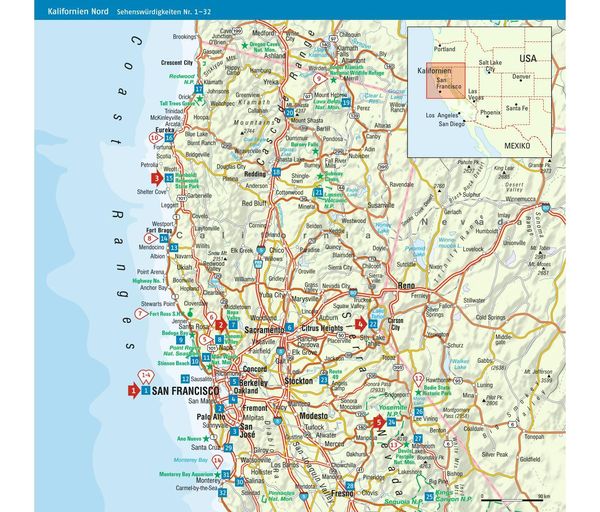Image resolution: width=600 pixels, height=512 pixels.
Task: Click blue marker 1 beside SAN FRANCISCO
Action: pyautogui.click(x=146, y=390)
